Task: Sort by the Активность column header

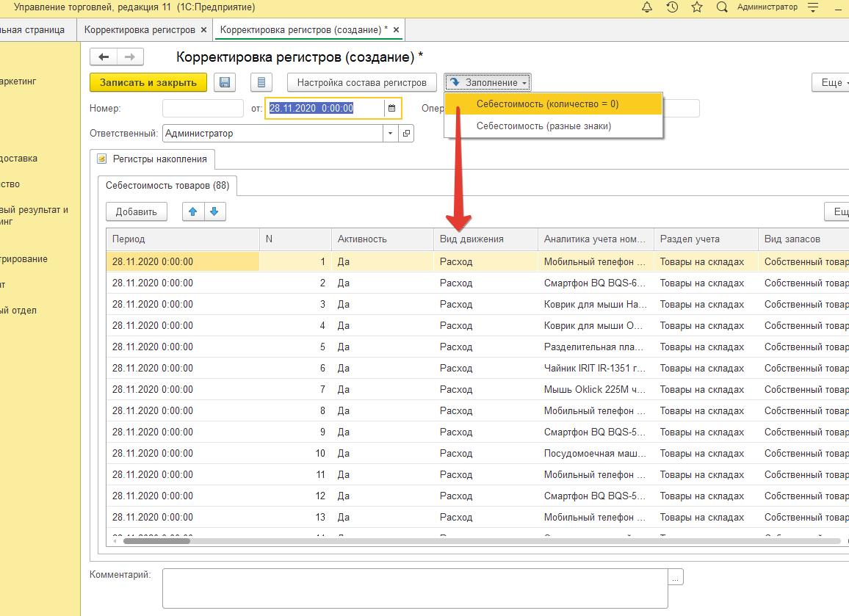Action: pyautogui.click(x=382, y=239)
